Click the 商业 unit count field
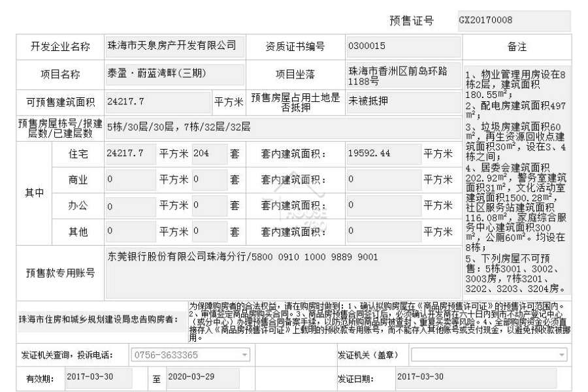 coord(210,180)
